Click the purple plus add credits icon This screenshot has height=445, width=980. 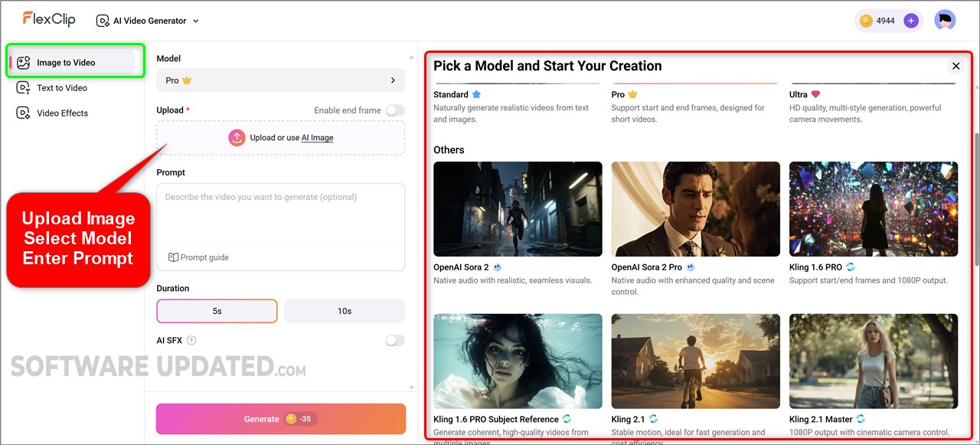point(910,21)
